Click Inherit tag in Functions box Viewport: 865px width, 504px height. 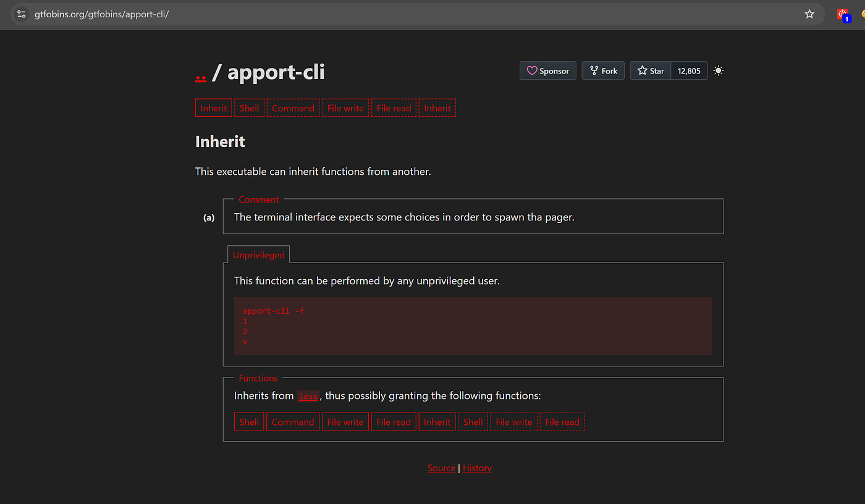point(437,422)
